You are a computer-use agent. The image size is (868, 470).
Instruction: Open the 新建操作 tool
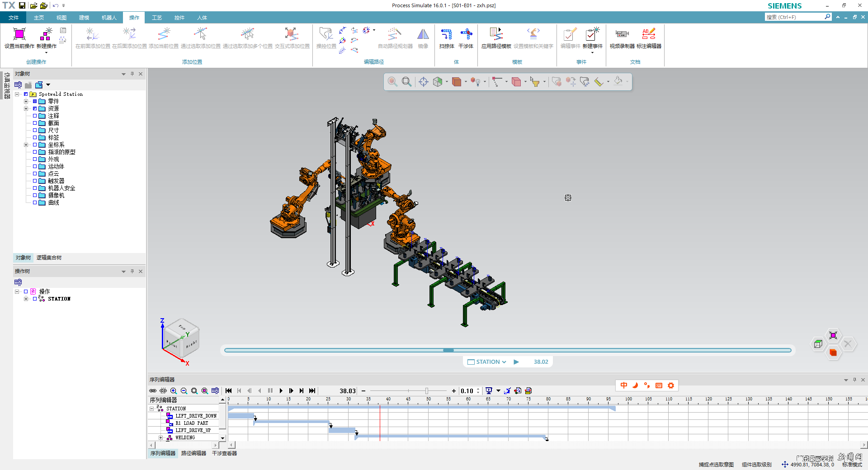coord(46,35)
